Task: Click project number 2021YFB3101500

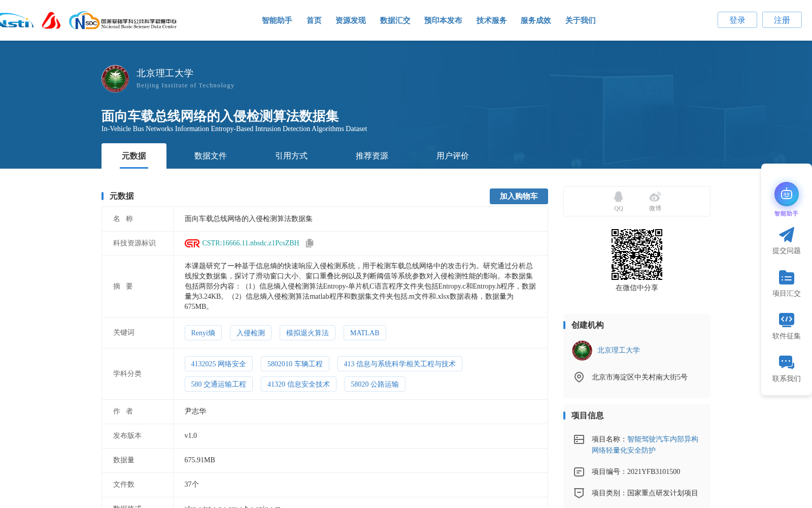Action: coord(654,472)
